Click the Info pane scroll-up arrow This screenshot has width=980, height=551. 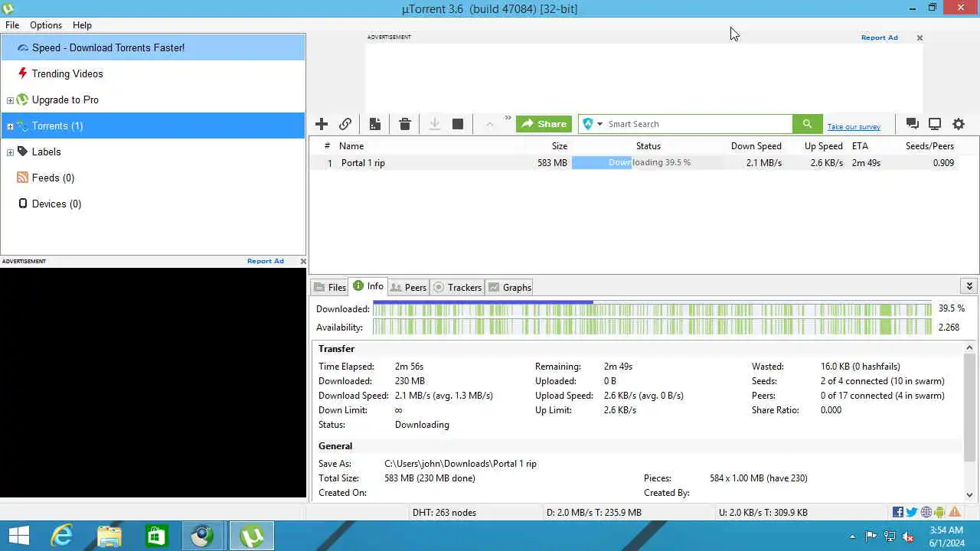coord(970,348)
